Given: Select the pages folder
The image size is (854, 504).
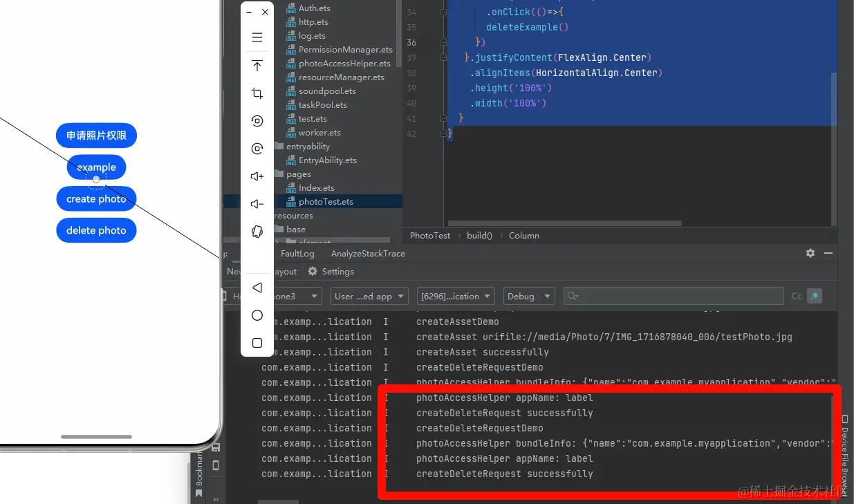Looking at the screenshot, I should 299,174.
